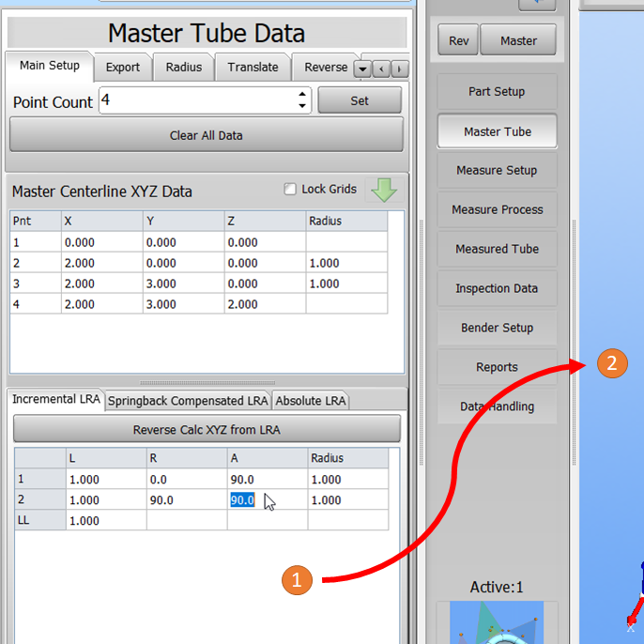The width and height of the screenshot is (644, 644).
Task: Select the Translate tab
Action: [253, 67]
